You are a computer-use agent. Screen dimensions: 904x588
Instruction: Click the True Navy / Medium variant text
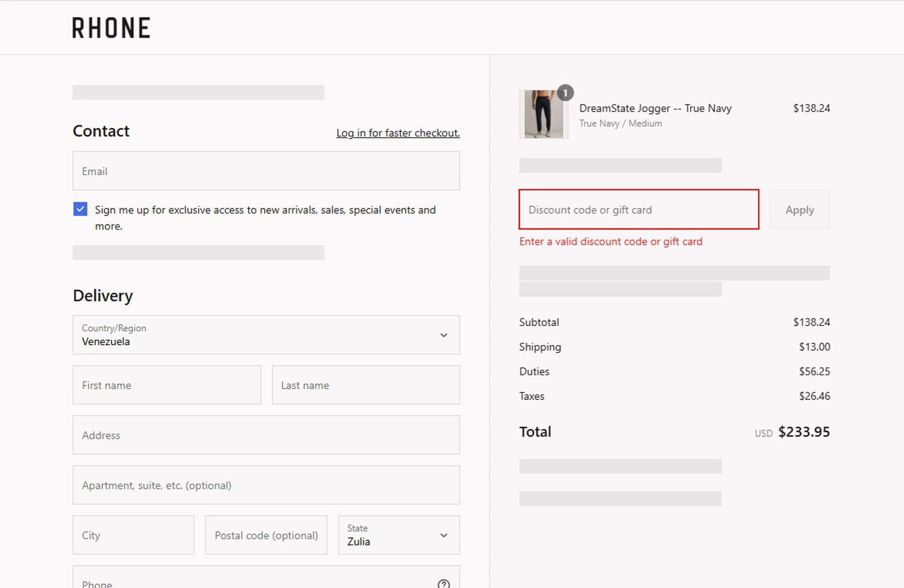(621, 124)
